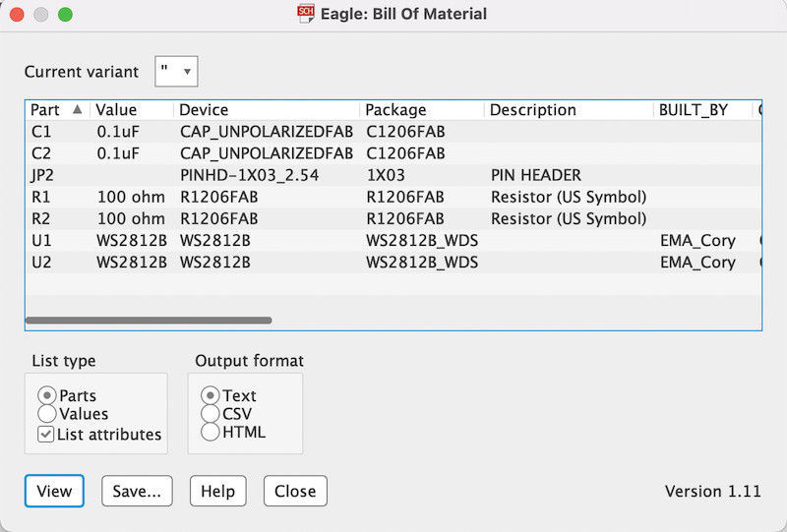This screenshot has height=532, width=787.
Task: Select the C1 part row
Action: point(393,132)
